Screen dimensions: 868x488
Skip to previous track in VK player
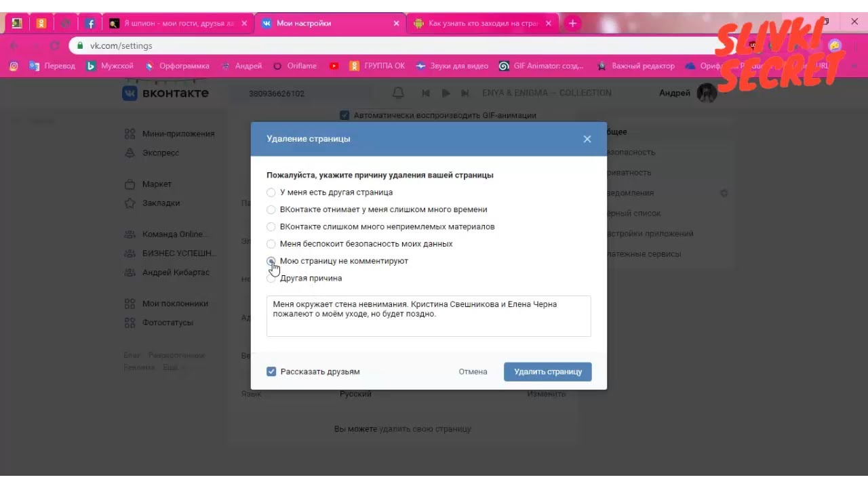[426, 93]
